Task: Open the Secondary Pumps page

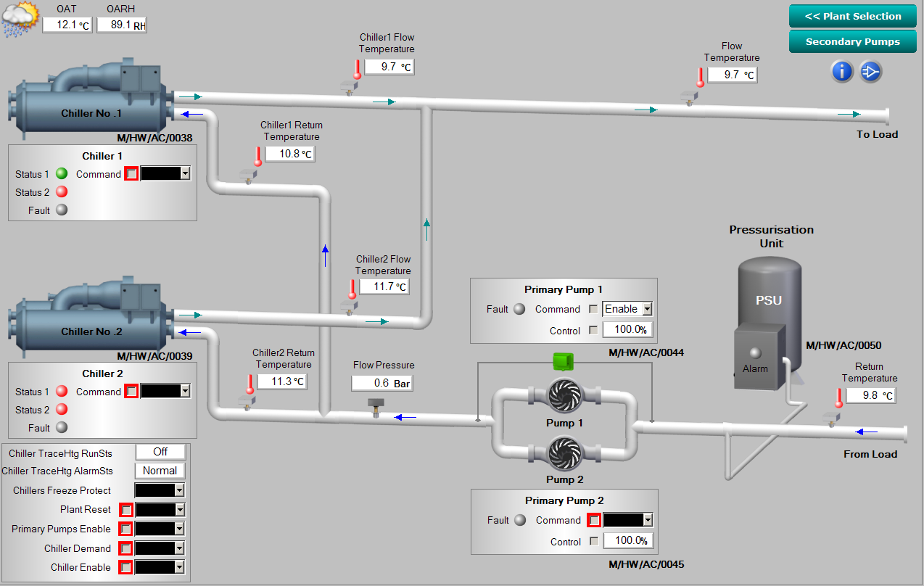Action: point(853,41)
